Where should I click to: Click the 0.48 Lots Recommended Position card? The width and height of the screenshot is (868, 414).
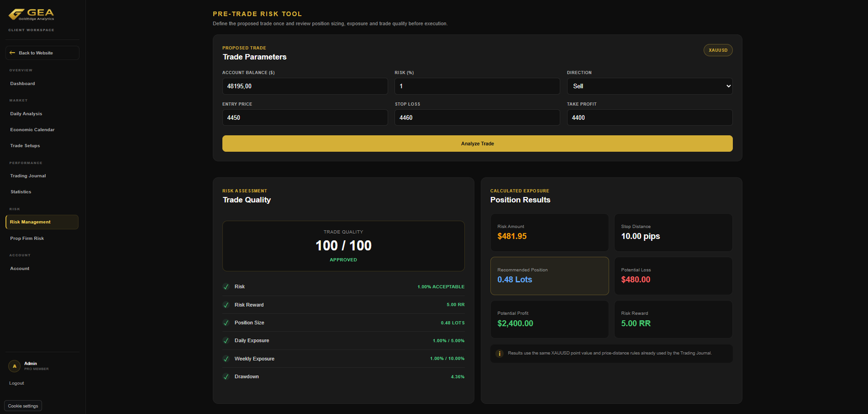coord(550,276)
